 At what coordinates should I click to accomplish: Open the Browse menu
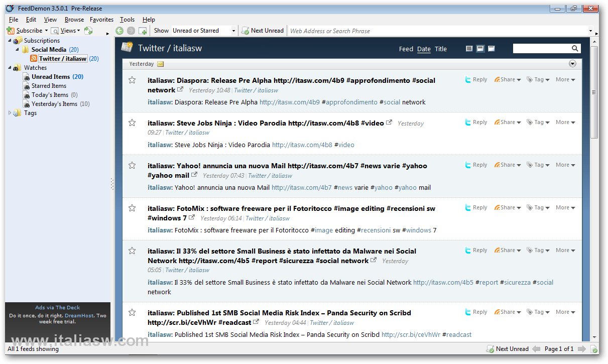(74, 20)
